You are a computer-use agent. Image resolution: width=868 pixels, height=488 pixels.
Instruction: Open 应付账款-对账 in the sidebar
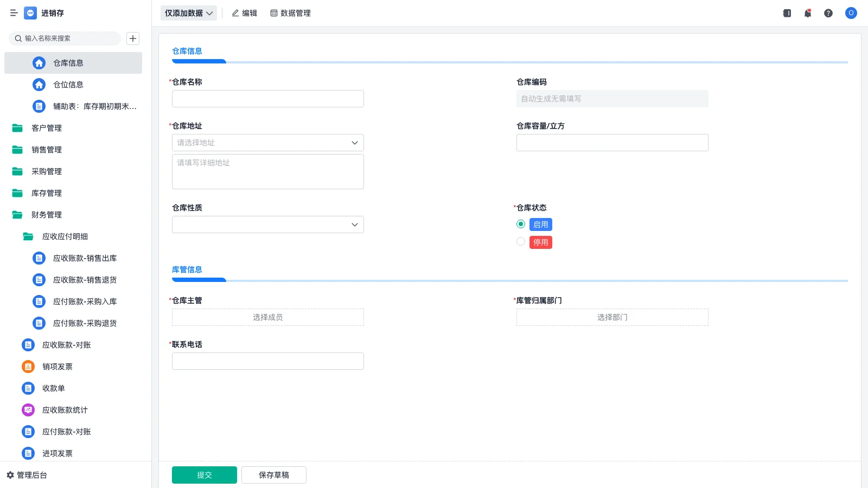pos(73,432)
